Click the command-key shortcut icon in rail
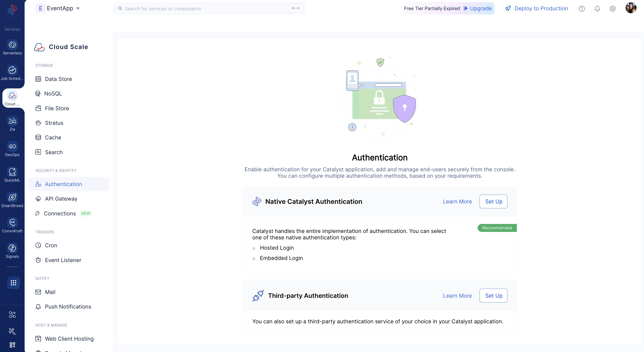Image resolution: width=644 pixels, height=352 pixels. point(12,315)
